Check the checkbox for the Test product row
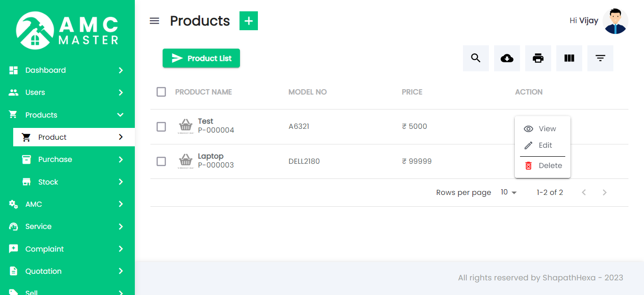Image resolution: width=644 pixels, height=295 pixels. coord(161,126)
